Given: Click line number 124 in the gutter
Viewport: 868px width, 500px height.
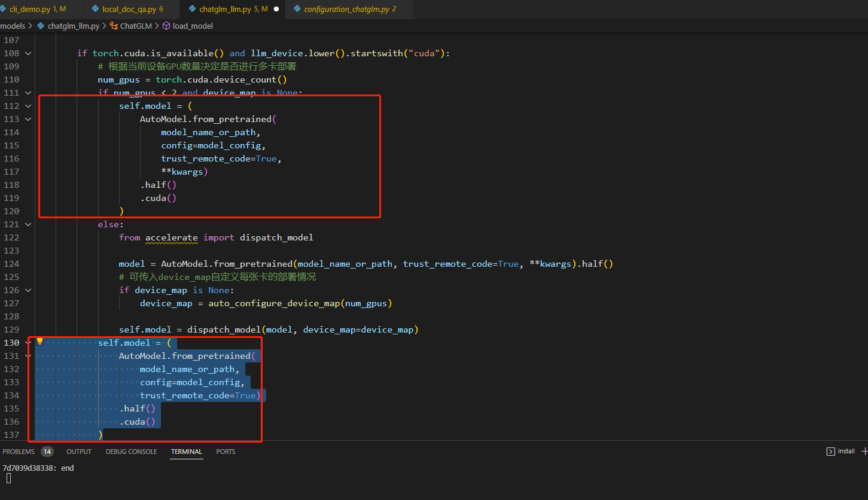Looking at the screenshot, I should (x=11, y=264).
